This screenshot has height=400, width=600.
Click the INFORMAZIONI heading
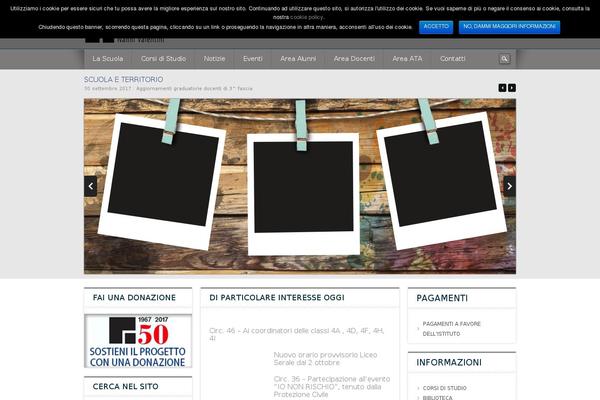(449, 362)
